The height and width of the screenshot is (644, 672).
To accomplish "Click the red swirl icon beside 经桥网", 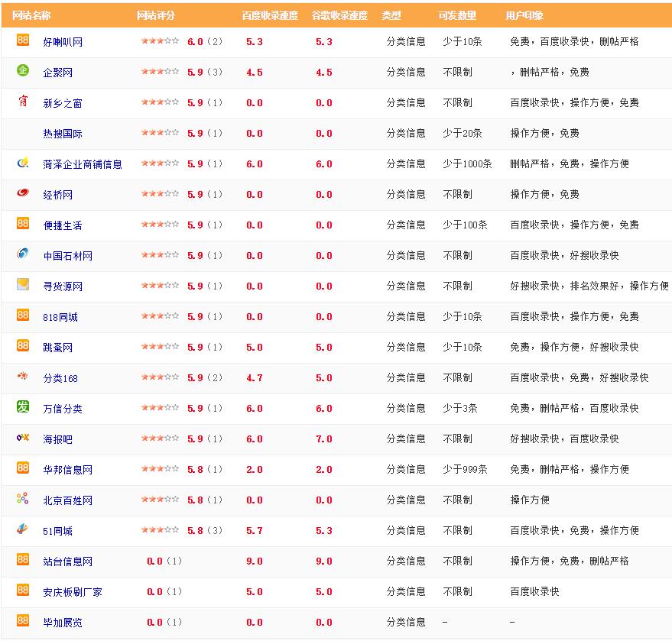I will (x=23, y=193).
